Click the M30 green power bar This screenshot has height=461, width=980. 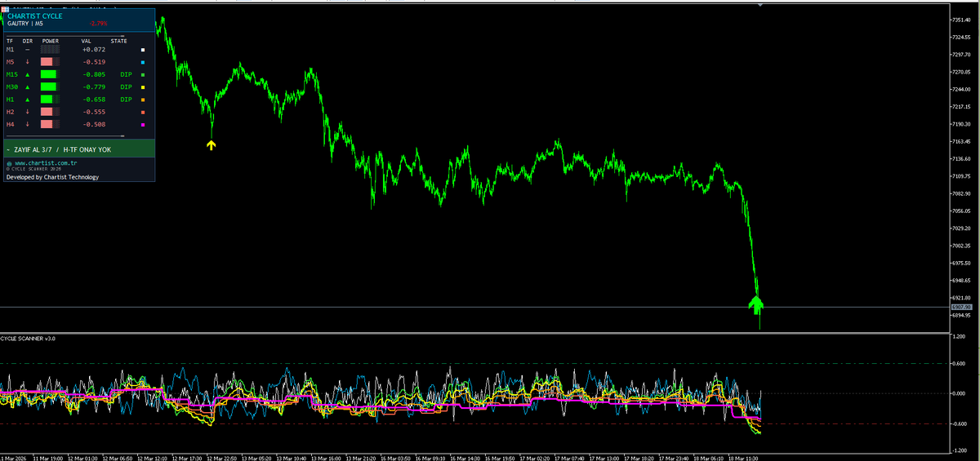pyautogui.click(x=51, y=86)
